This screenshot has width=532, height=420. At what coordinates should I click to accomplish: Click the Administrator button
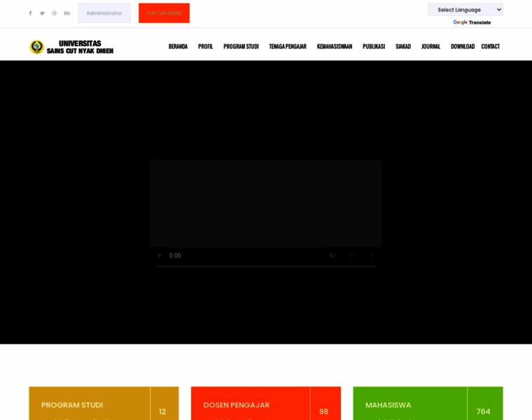point(104,13)
